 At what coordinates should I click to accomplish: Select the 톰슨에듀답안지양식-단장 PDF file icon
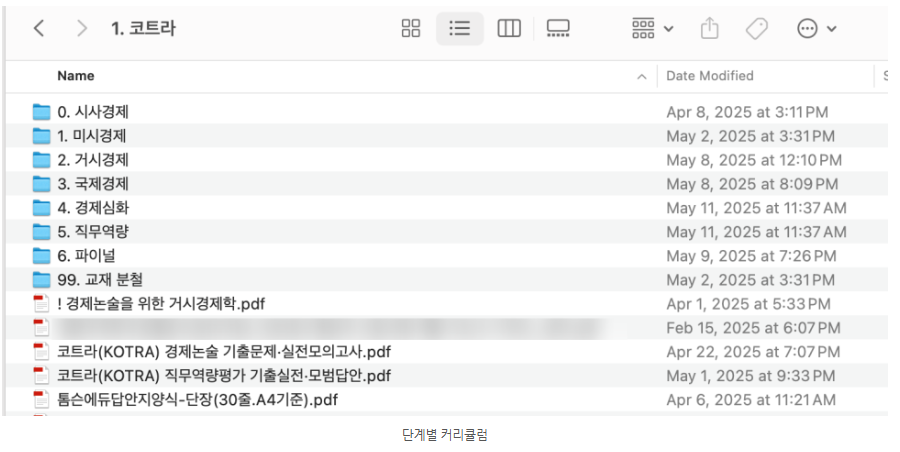coord(41,400)
